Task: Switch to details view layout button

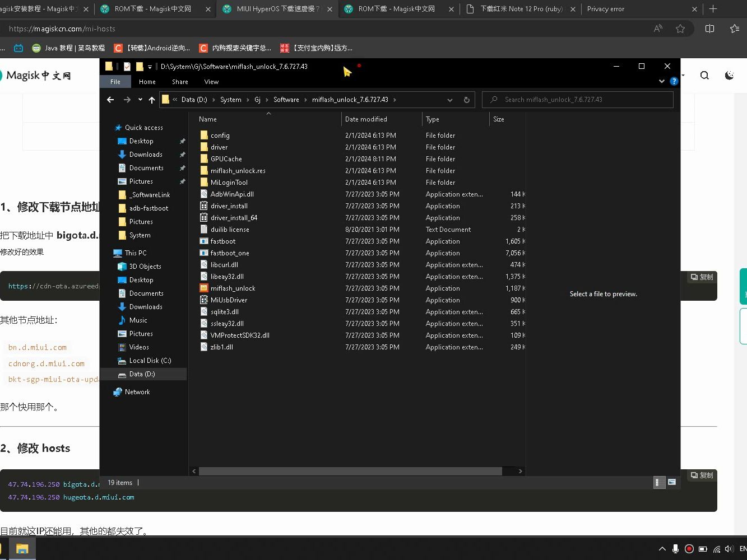Action: coord(659,482)
